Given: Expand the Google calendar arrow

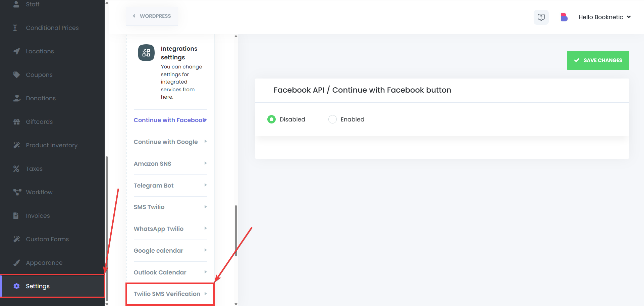Looking at the screenshot, I should 206,250.
